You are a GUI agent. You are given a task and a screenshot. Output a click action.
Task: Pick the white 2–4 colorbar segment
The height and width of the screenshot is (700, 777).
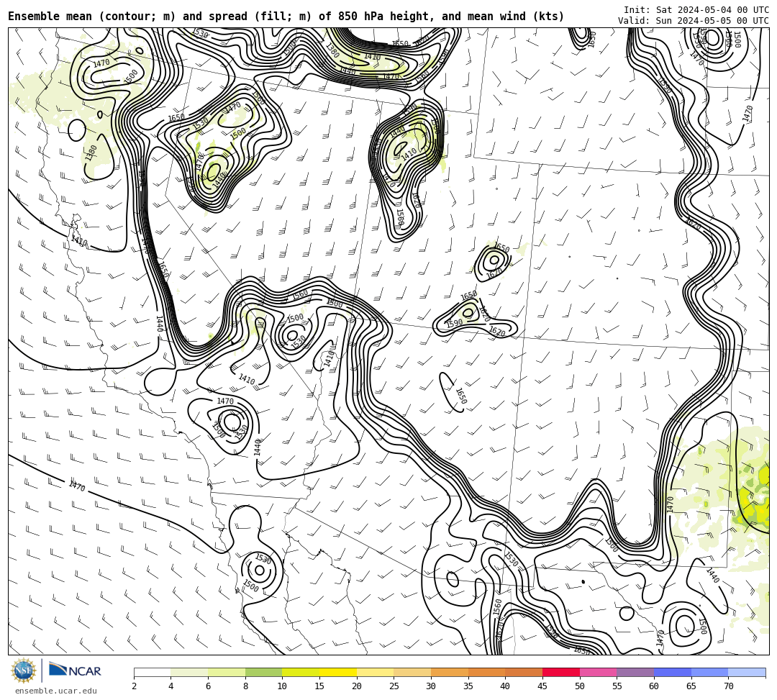pos(152,672)
